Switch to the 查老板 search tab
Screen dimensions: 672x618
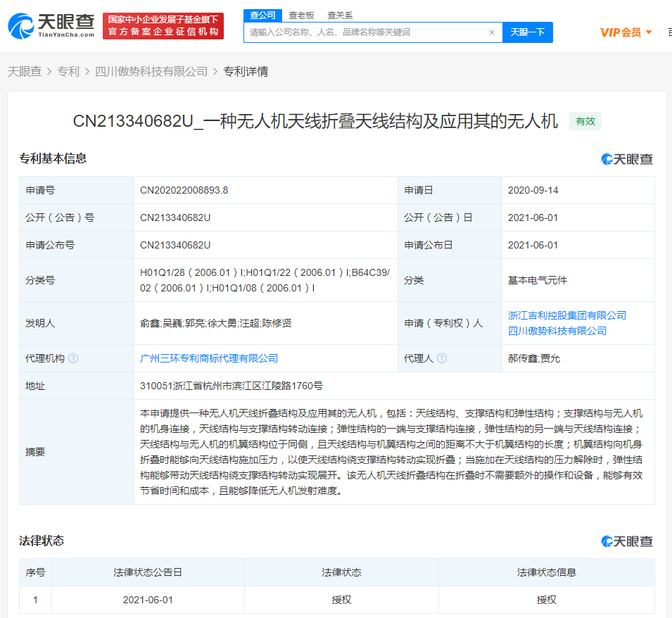(301, 15)
